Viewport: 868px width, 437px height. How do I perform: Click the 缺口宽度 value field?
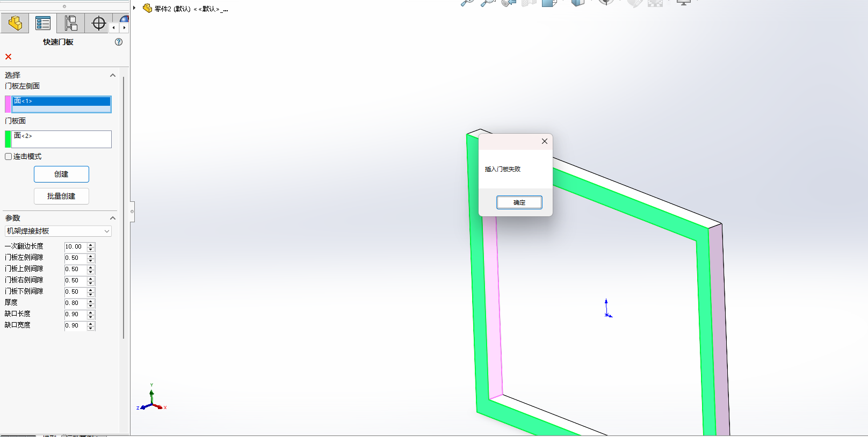pyautogui.click(x=75, y=325)
